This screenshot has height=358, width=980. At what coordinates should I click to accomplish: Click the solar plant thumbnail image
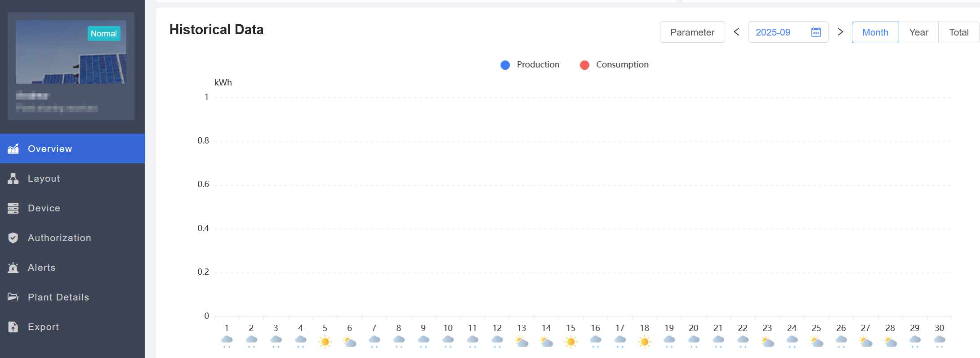tap(71, 52)
